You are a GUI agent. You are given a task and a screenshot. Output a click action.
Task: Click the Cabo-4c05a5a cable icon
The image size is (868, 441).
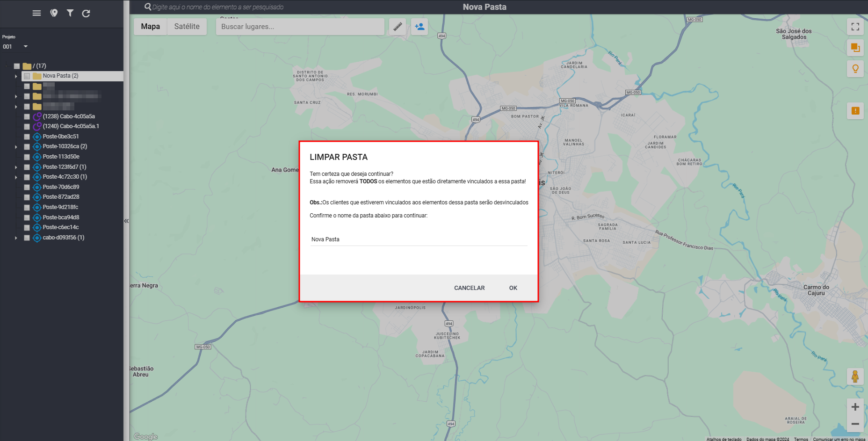(x=37, y=116)
